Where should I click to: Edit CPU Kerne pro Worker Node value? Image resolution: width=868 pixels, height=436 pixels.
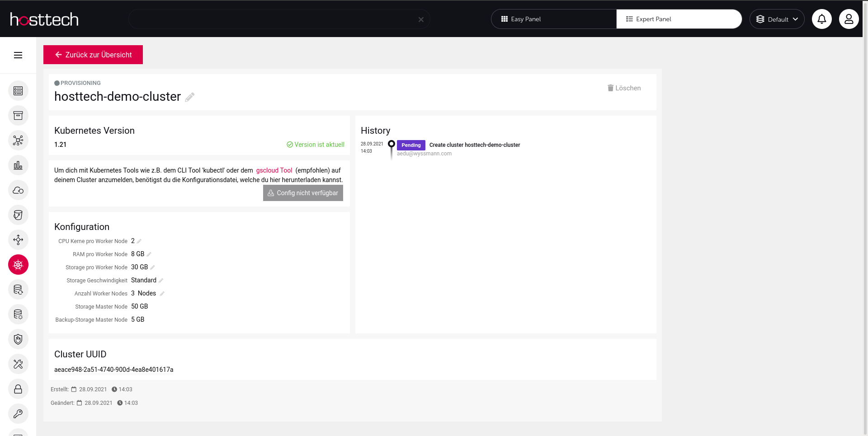click(139, 241)
